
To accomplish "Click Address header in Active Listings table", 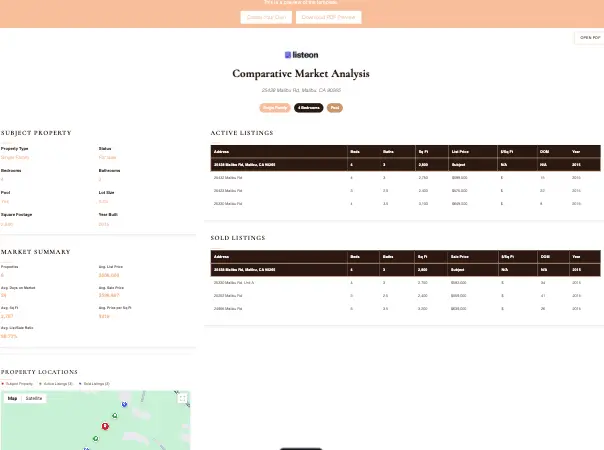I will 221,152.
